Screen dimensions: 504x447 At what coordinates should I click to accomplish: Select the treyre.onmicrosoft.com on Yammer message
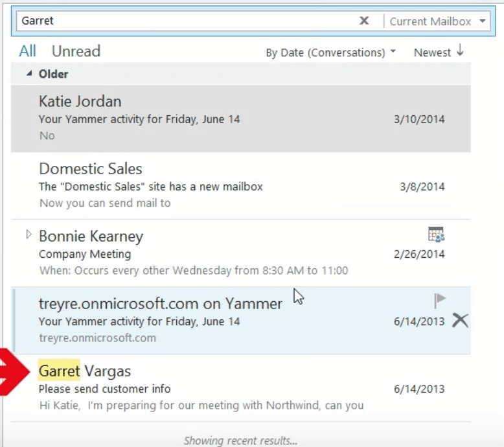(x=194, y=320)
